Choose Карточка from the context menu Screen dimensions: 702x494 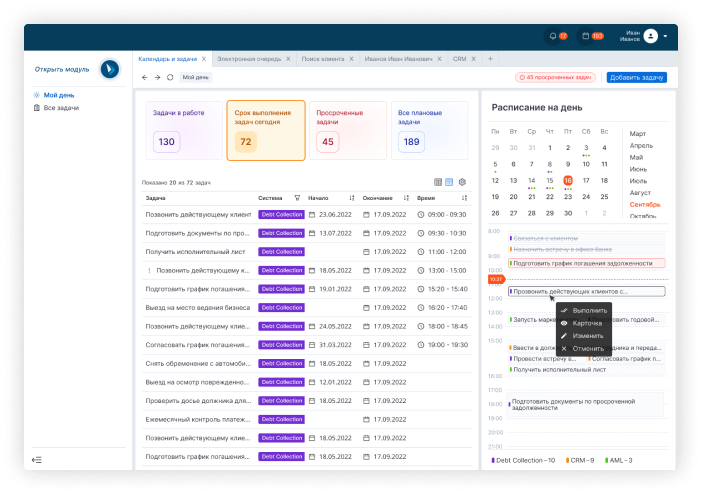tap(584, 323)
